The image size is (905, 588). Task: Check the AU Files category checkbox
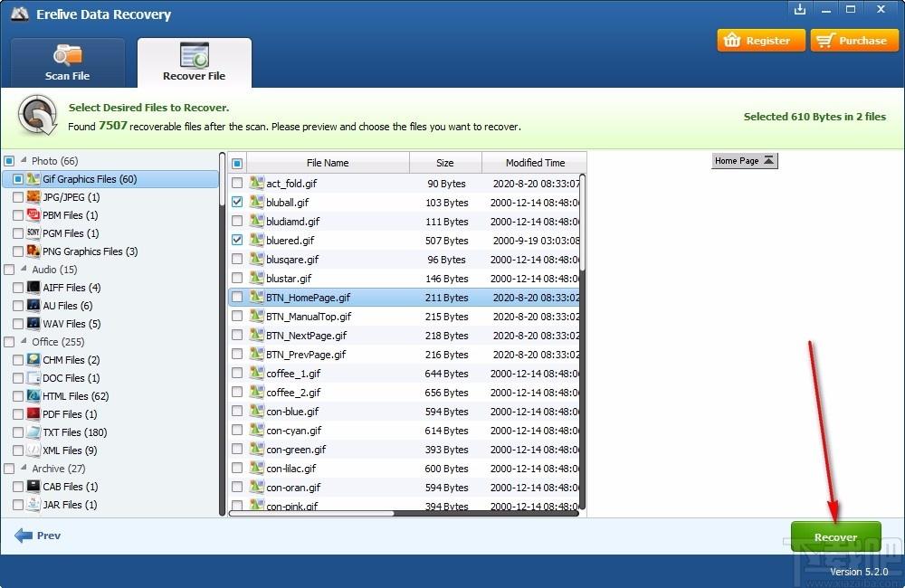tap(18, 306)
